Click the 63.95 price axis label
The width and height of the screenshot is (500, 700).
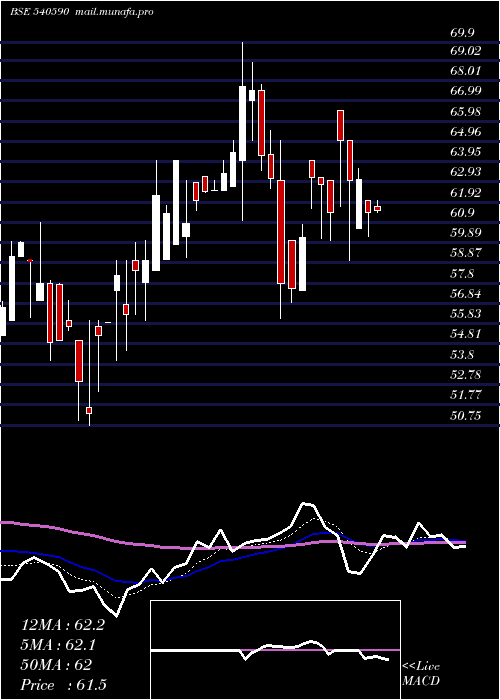(x=466, y=152)
